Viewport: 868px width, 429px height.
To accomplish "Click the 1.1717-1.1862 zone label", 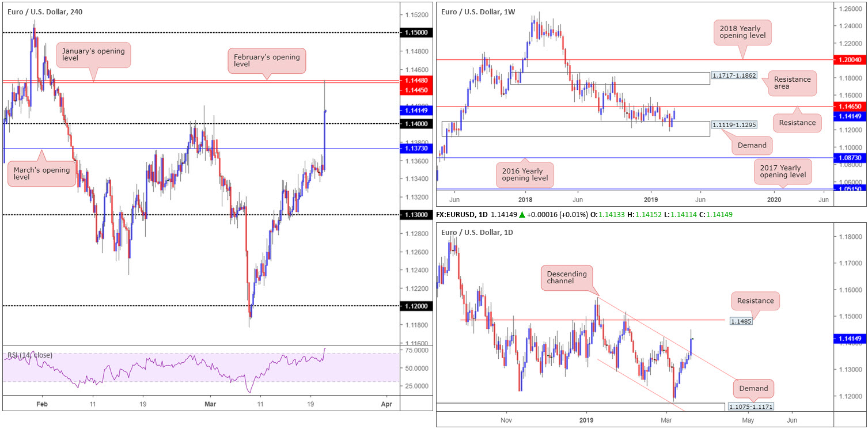I will click(734, 75).
